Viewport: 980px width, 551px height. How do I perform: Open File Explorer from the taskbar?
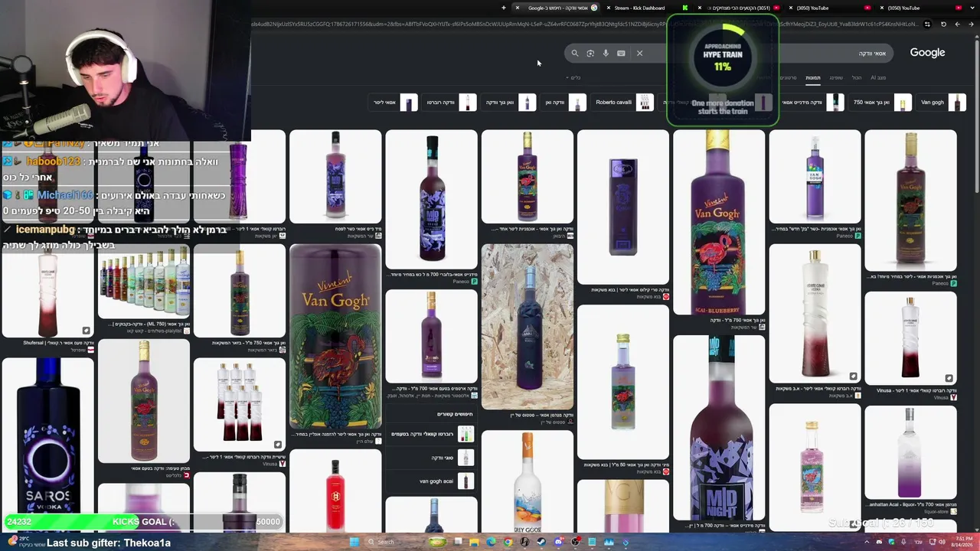coord(474,542)
